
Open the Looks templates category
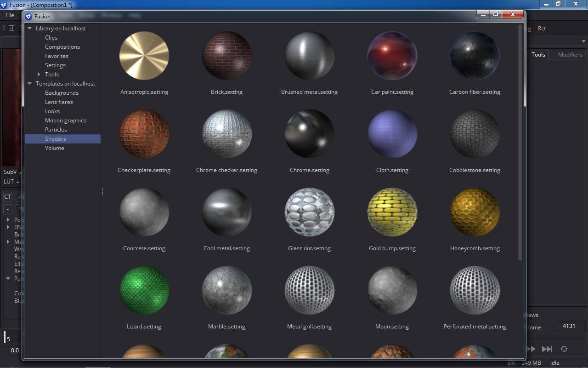pyautogui.click(x=52, y=111)
